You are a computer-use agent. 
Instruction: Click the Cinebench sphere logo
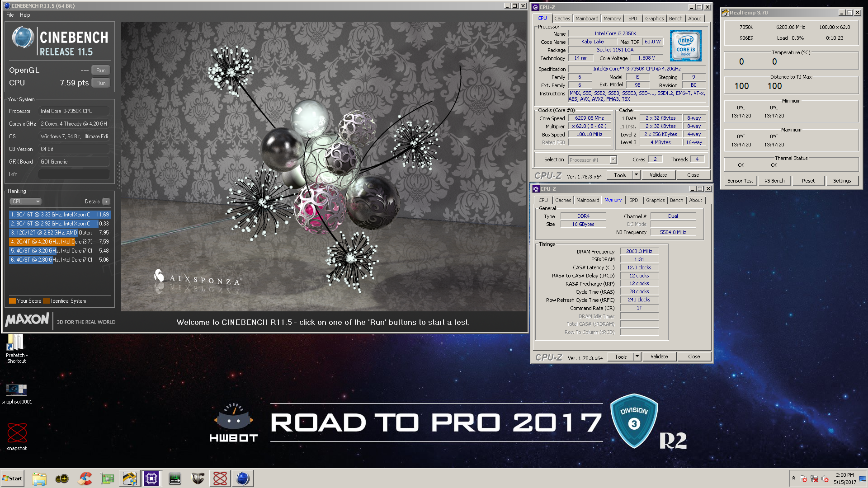[23, 38]
